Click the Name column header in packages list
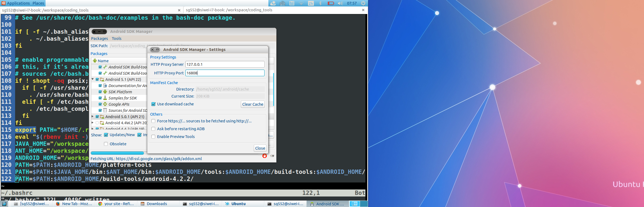 (x=119, y=61)
